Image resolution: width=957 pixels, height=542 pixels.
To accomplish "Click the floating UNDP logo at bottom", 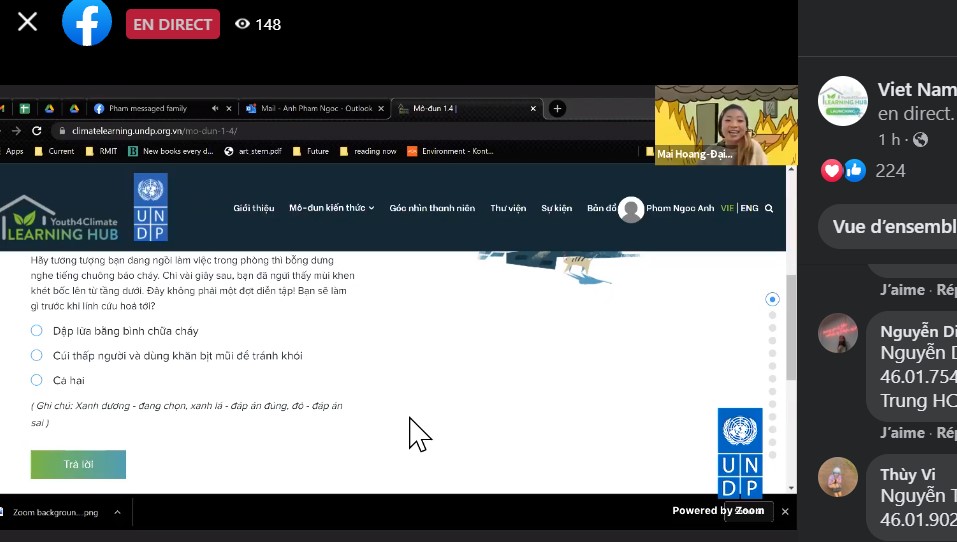I will pos(740,453).
